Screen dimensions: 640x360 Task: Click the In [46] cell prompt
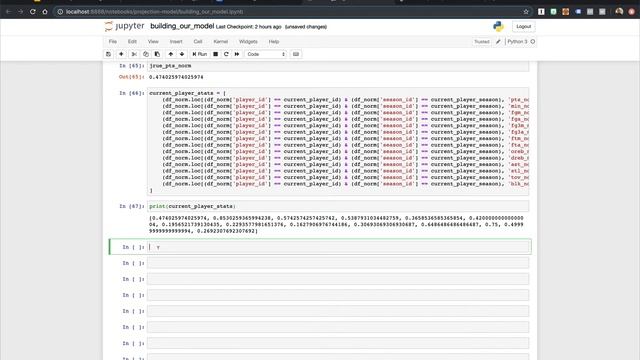pos(131,93)
